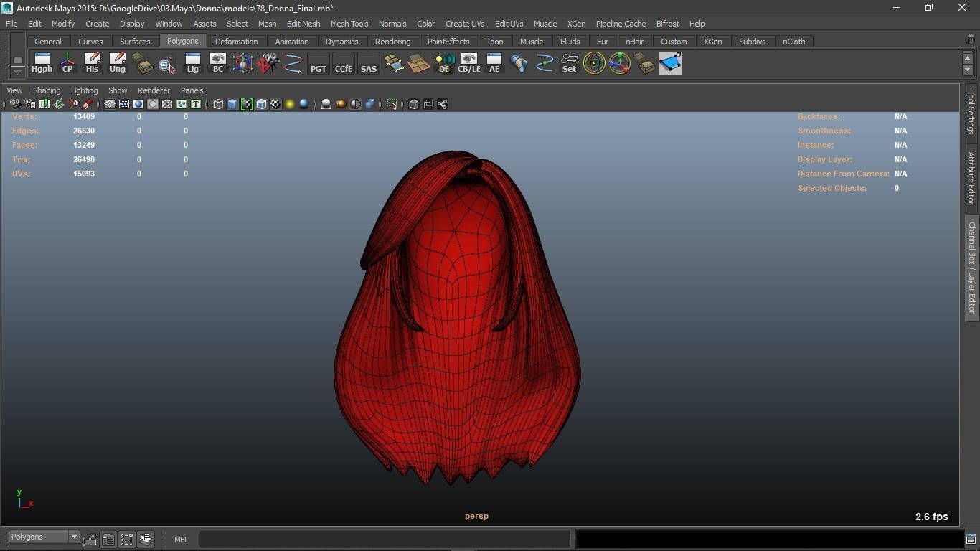This screenshot has width=980, height=551.
Task: Toggle use all lights bulb icon
Action: (x=290, y=105)
